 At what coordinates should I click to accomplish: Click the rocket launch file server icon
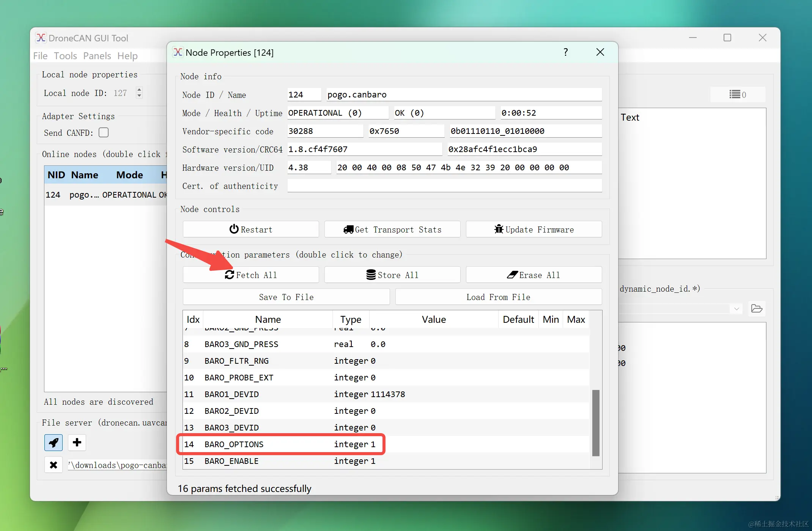point(54,443)
